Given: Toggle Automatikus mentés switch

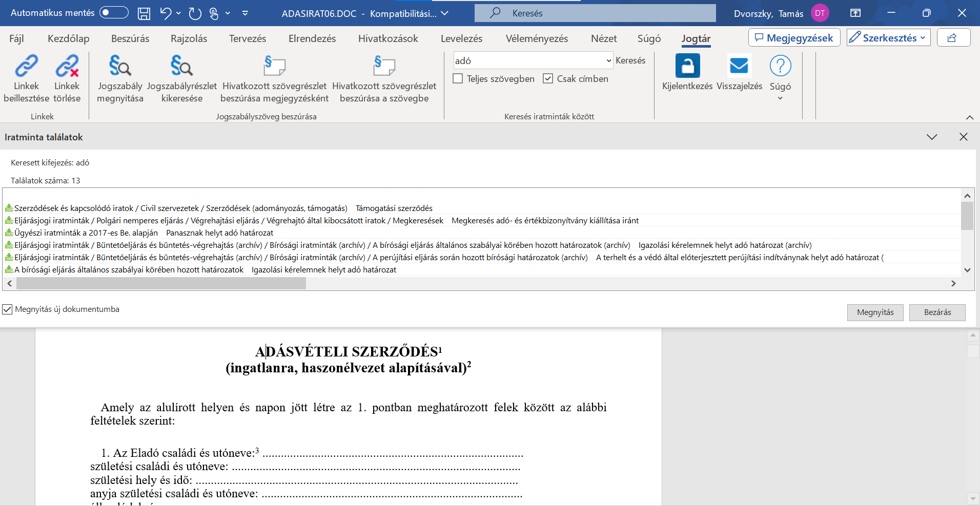Looking at the screenshot, I should pos(114,13).
